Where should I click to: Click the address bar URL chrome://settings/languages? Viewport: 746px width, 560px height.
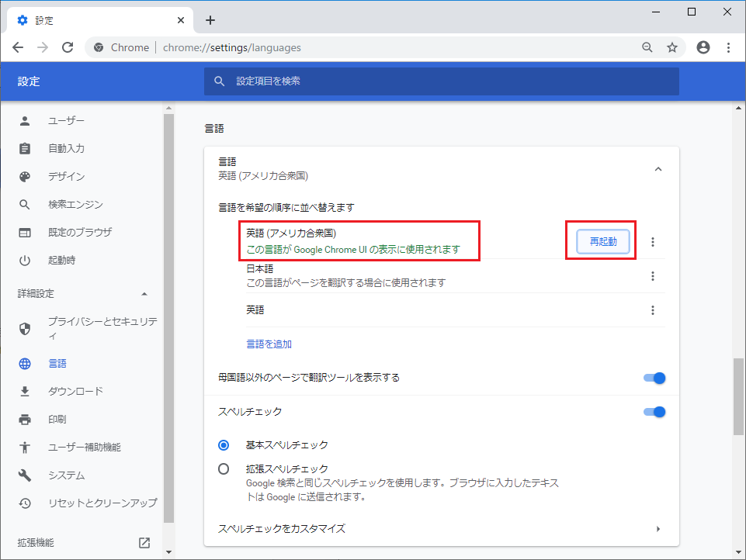click(x=232, y=47)
